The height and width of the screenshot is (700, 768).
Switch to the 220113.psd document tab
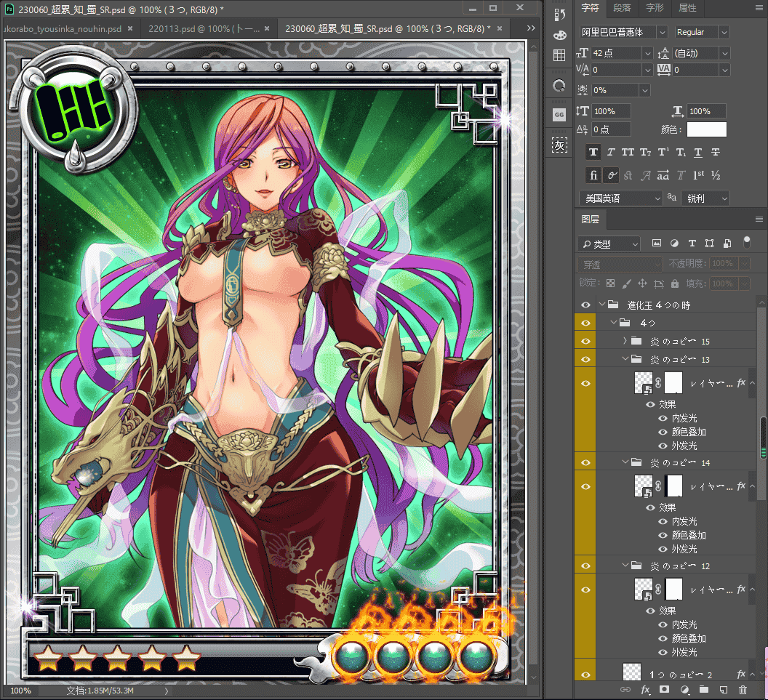(x=204, y=29)
